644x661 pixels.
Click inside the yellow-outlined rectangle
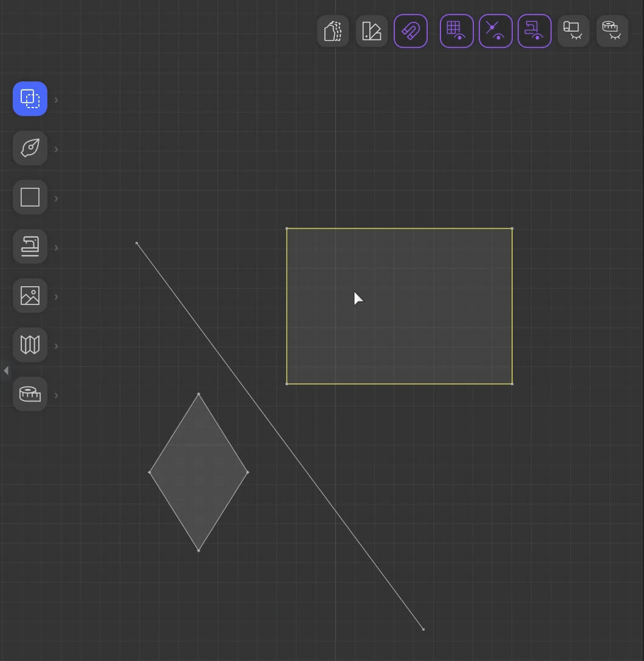click(400, 306)
